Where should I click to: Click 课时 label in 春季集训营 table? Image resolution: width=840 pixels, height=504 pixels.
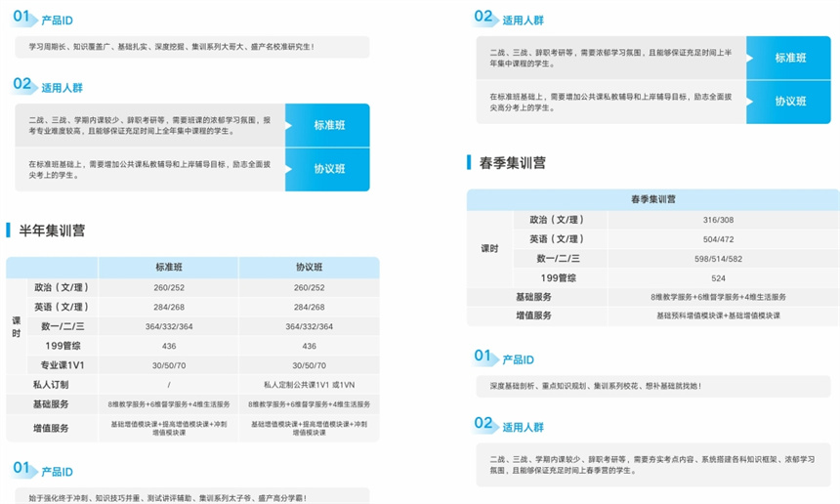click(489, 248)
